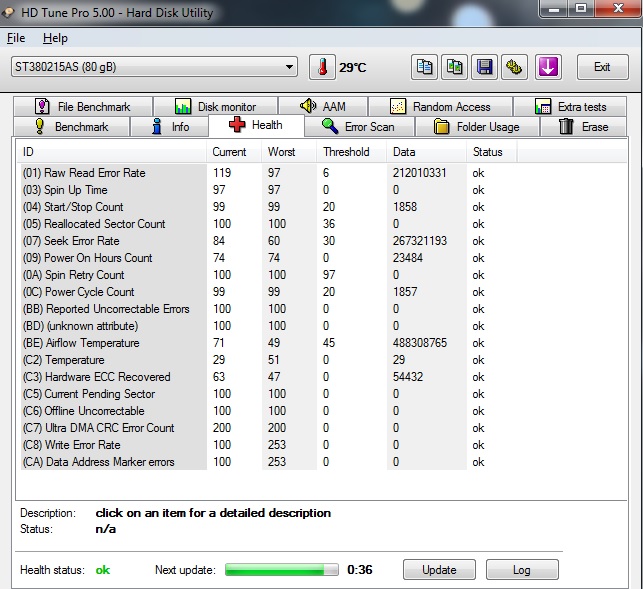This screenshot has height=589, width=643.
Task: Click the copy text to clipboard icon
Action: (x=424, y=67)
